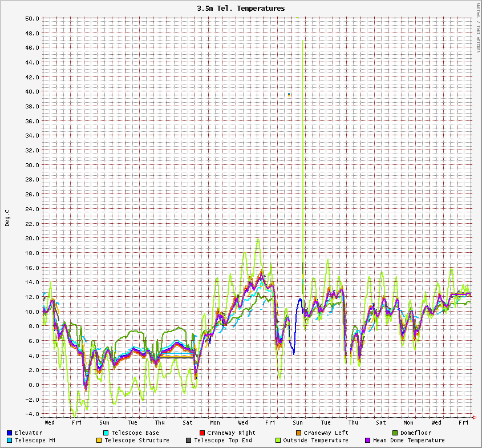Click the -4.0 y-axis tick label
The height and width of the screenshot is (448, 482).
tap(33, 414)
